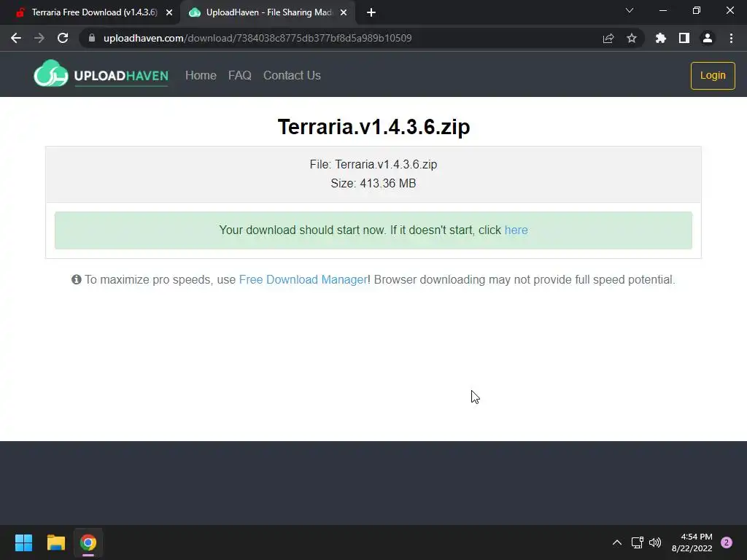The width and height of the screenshot is (747, 560).
Task: Click the Login button
Action: coord(713,75)
